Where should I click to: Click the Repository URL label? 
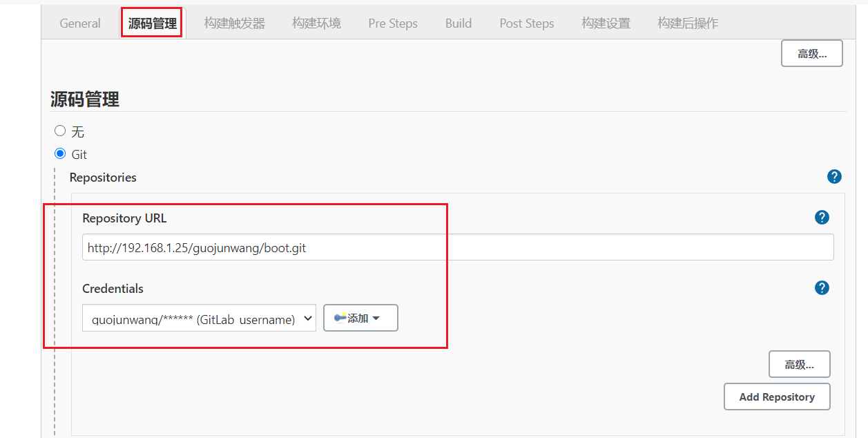tap(124, 218)
